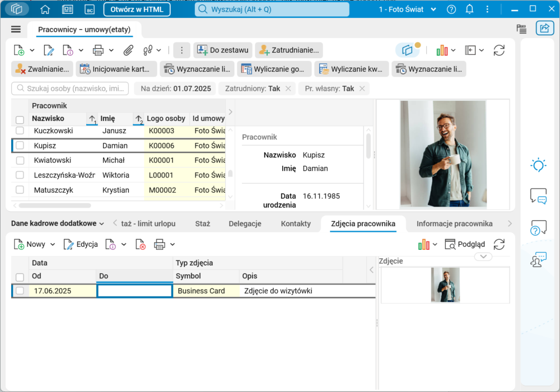Switch to the Delegacje tab
This screenshot has height=392, width=560.
(x=245, y=223)
